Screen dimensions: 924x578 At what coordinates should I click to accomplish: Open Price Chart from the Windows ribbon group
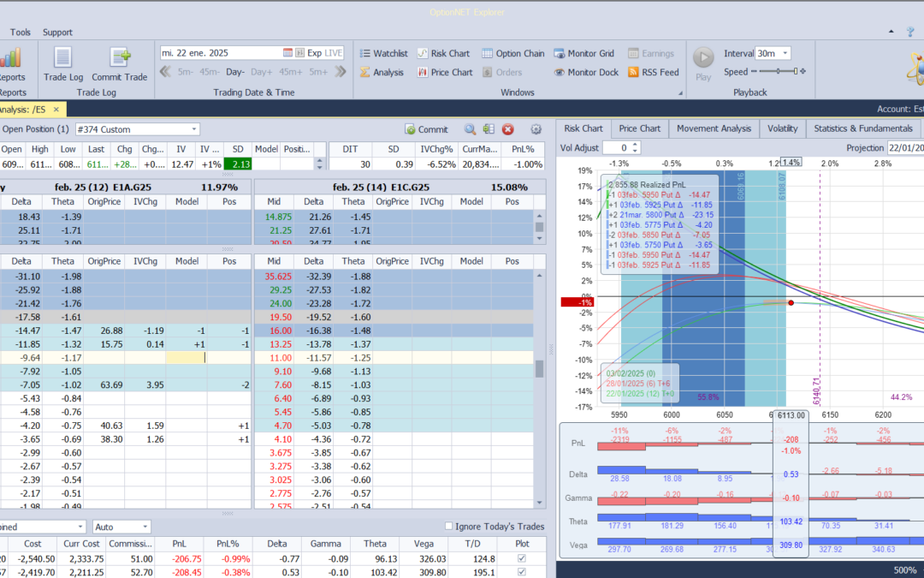[x=445, y=72]
